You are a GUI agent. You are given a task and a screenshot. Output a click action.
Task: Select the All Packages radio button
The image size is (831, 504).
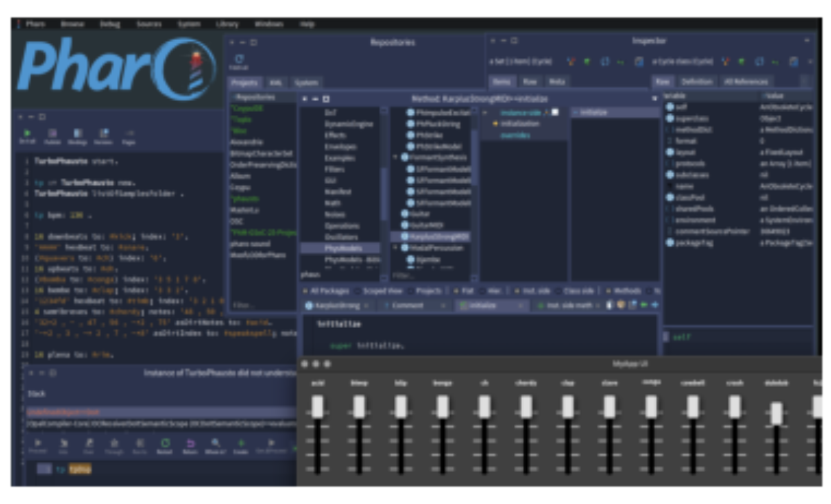coord(307,291)
